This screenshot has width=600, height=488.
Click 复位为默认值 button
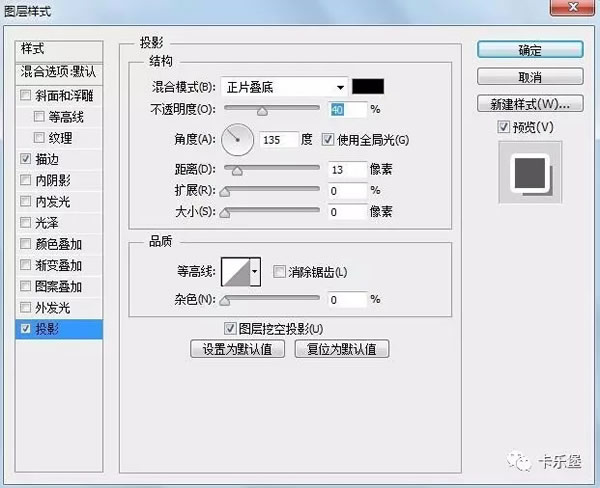click(342, 349)
